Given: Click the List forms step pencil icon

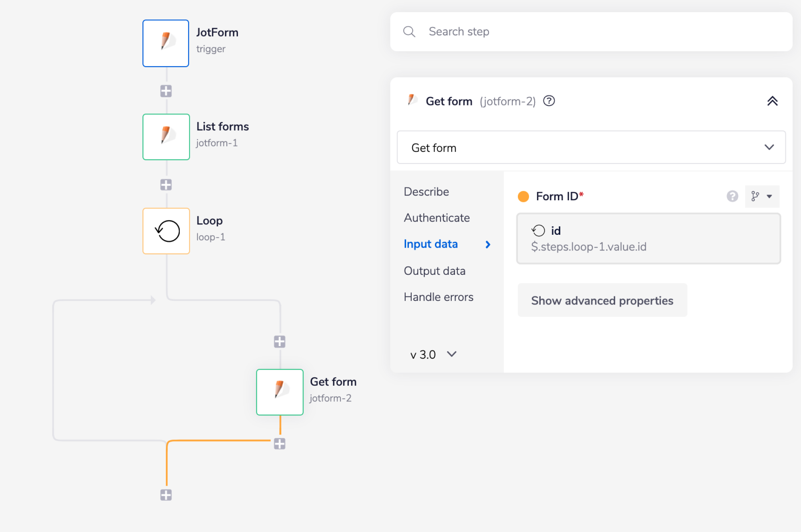Looking at the screenshot, I should tap(165, 137).
